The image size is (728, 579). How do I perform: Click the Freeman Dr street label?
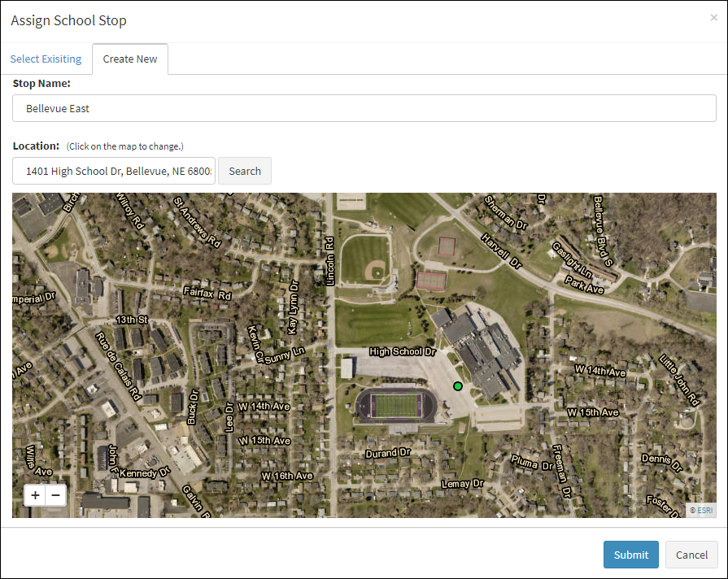pos(561,471)
